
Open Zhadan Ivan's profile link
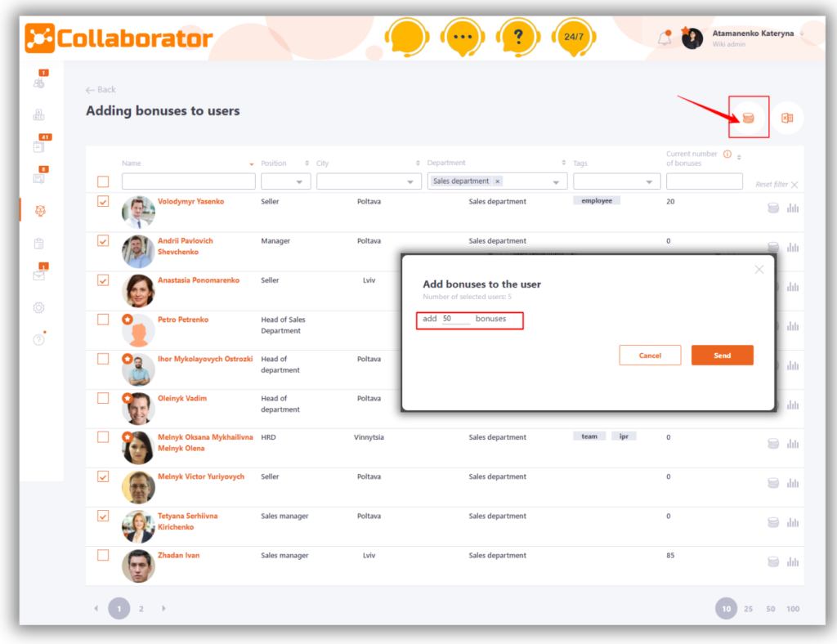(x=178, y=555)
